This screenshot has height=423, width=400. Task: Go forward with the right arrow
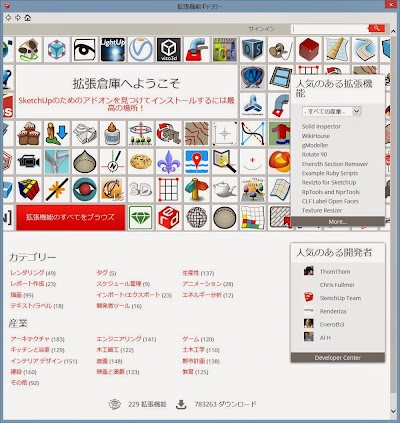[18, 18]
